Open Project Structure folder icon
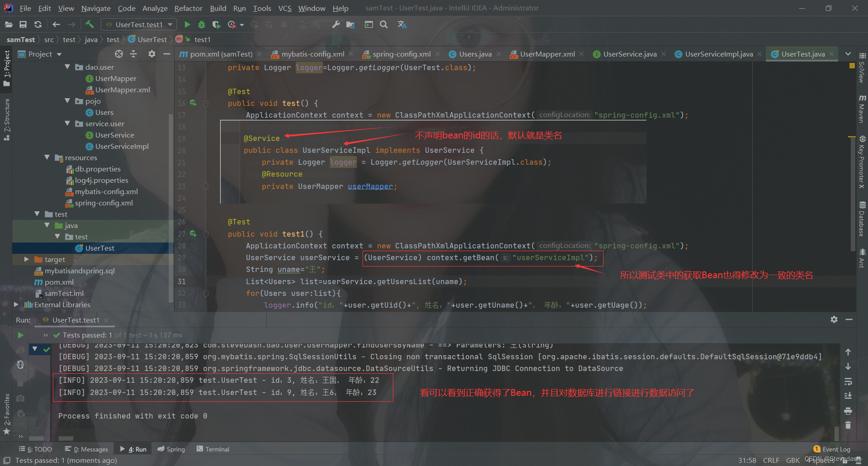 [x=350, y=24]
